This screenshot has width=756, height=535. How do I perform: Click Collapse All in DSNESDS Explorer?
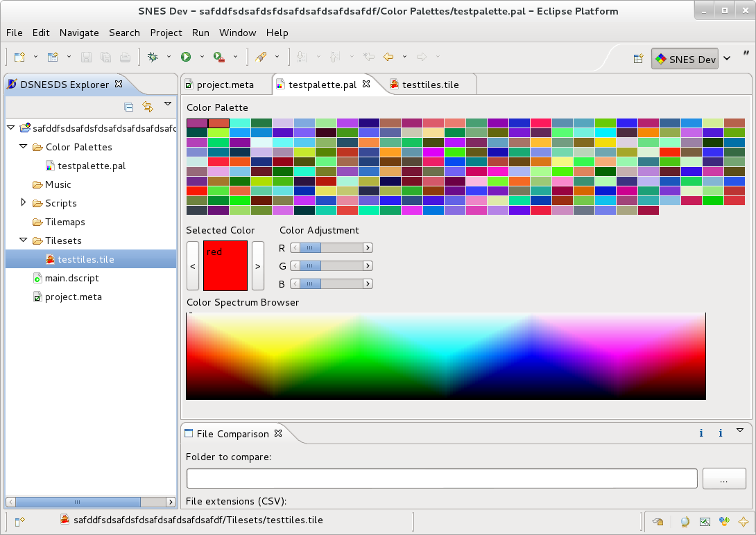(x=129, y=106)
